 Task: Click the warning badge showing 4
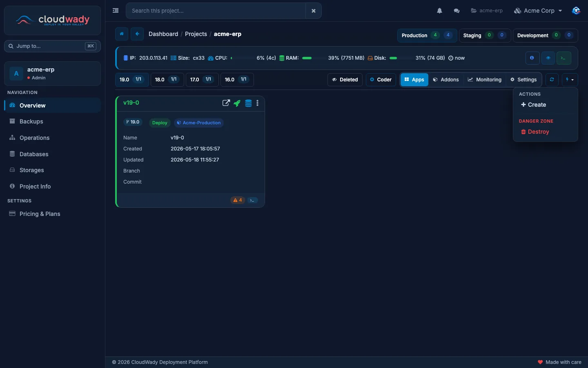tap(238, 200)
